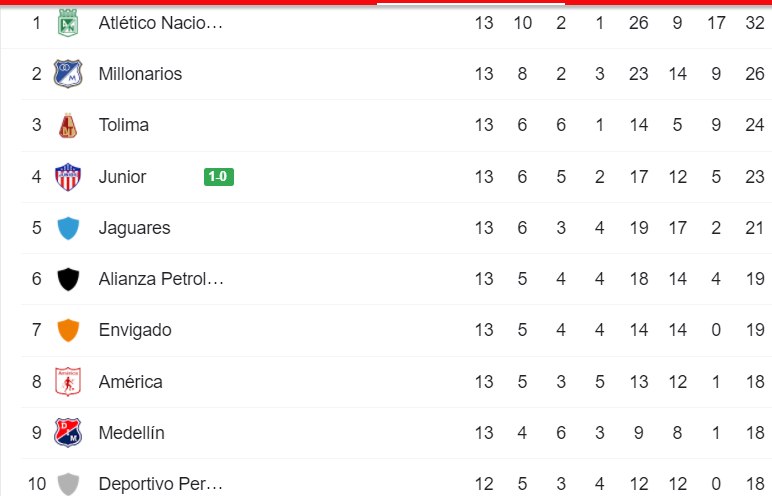Image resolution: width=772 pixels, height=496 pixels.
Task: Open the Alianza Petrolera team name
Action: pyautogui.click(x=161, y=279)
